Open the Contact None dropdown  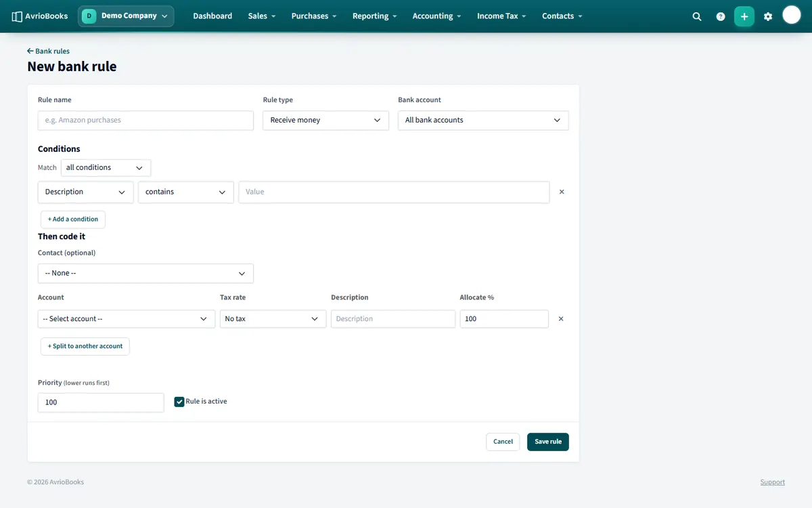tap(145, 273)
